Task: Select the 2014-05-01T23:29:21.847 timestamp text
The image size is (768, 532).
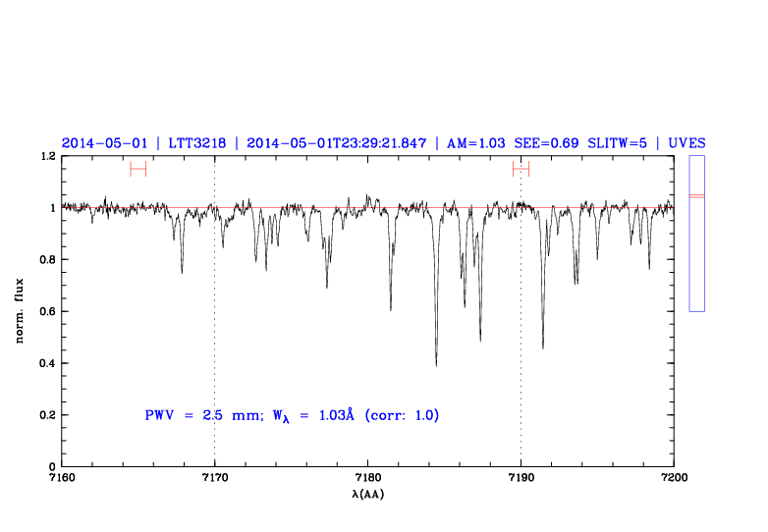Action: (336, 142)
